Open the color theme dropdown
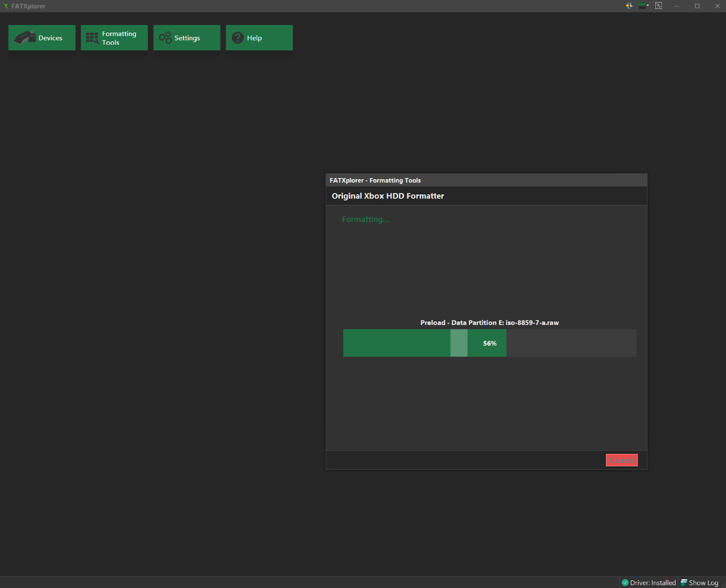The width and height of the screenshot is (726, 588). coord(644,5)
